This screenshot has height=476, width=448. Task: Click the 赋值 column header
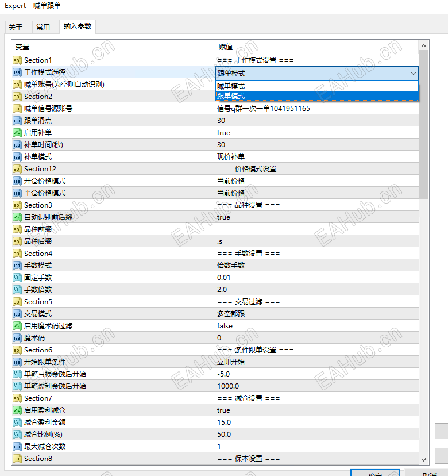click(x=317, y=47)
